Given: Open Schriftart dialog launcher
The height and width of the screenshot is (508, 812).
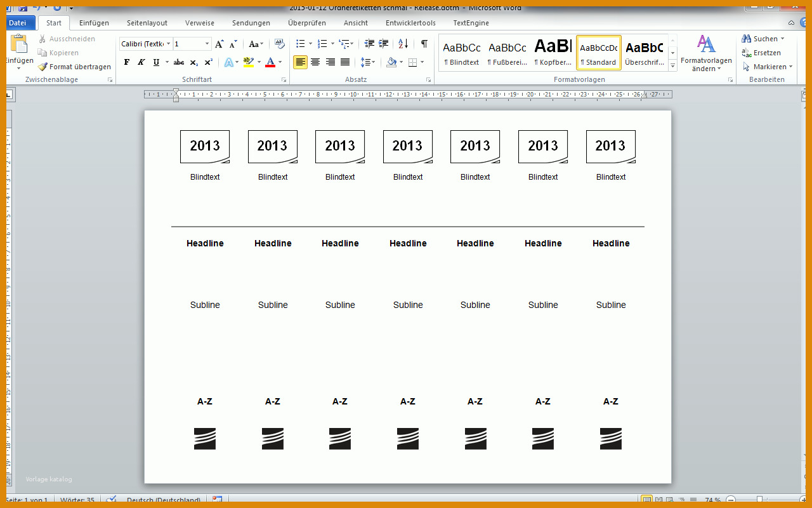Looking at the screenshot, I should 284,80.
